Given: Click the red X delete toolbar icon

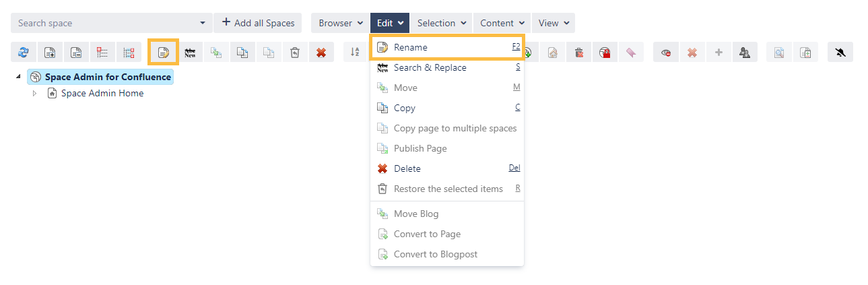Looking at the screenshot, I should tap(321, 53).
